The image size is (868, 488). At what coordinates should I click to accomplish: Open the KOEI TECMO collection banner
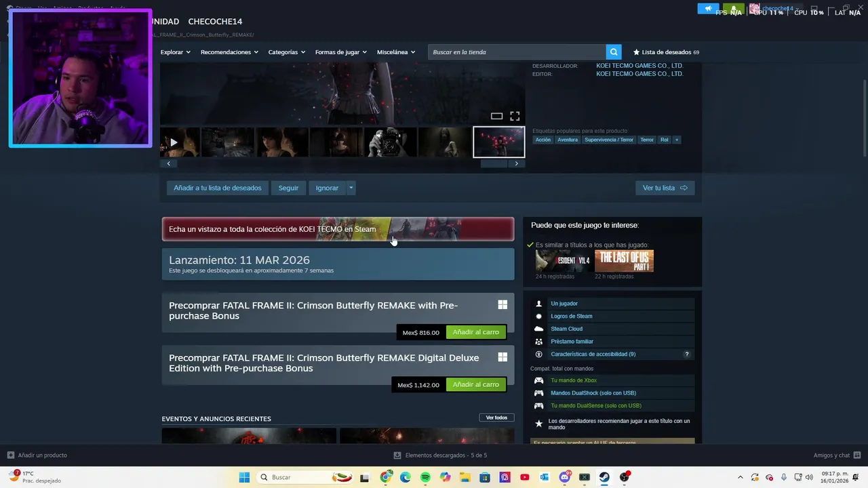[x=338, y=229]
